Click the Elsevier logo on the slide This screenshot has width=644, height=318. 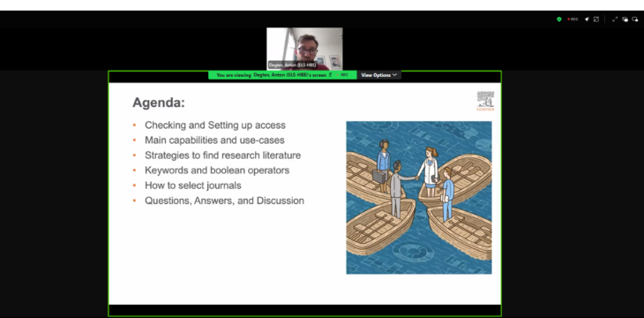(485, 101)
